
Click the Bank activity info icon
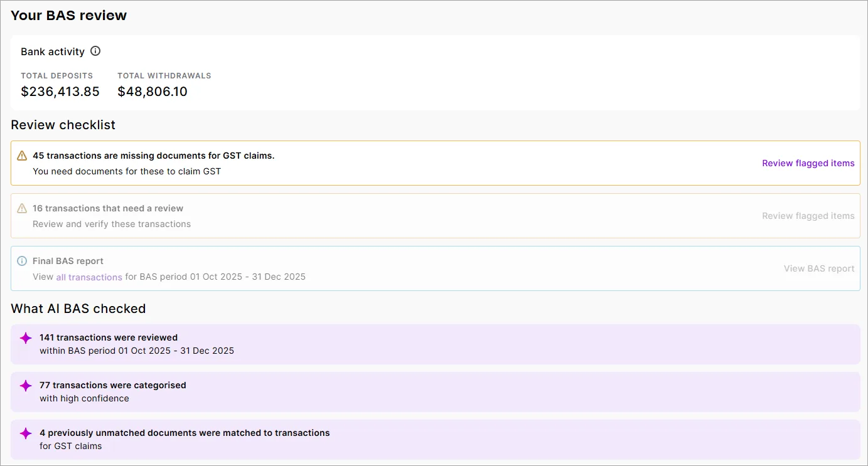[95, 51]
